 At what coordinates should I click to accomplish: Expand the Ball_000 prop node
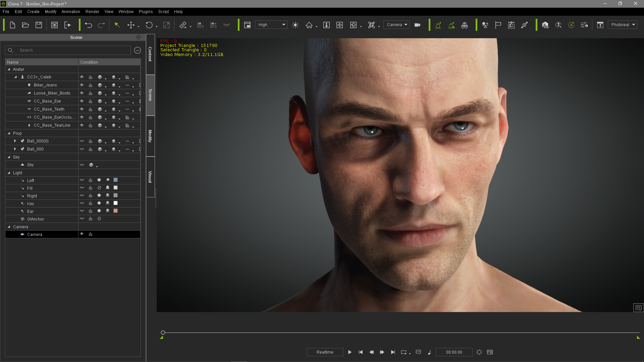(15, 149)
